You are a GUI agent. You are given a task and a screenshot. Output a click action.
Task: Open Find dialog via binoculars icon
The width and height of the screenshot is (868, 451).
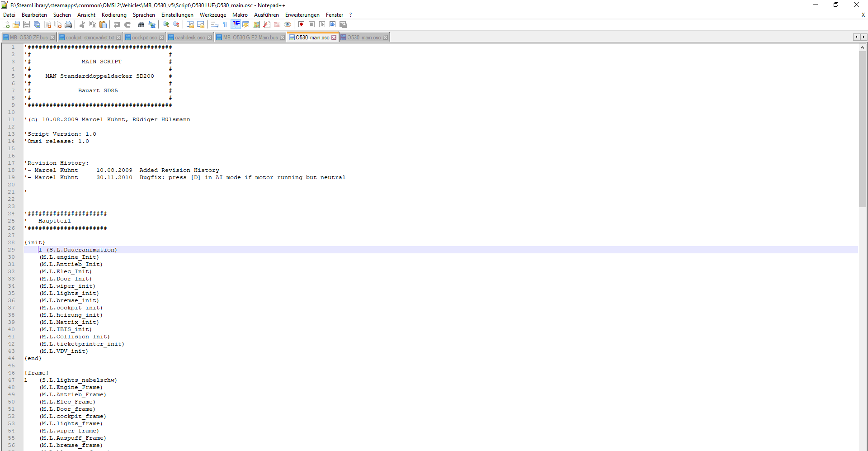pos(142,24)
